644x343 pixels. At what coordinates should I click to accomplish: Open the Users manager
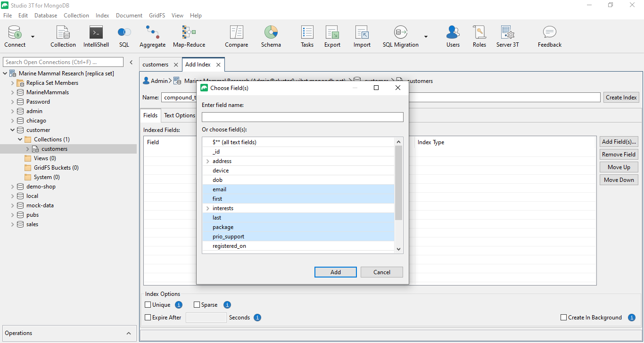[453, 35]
